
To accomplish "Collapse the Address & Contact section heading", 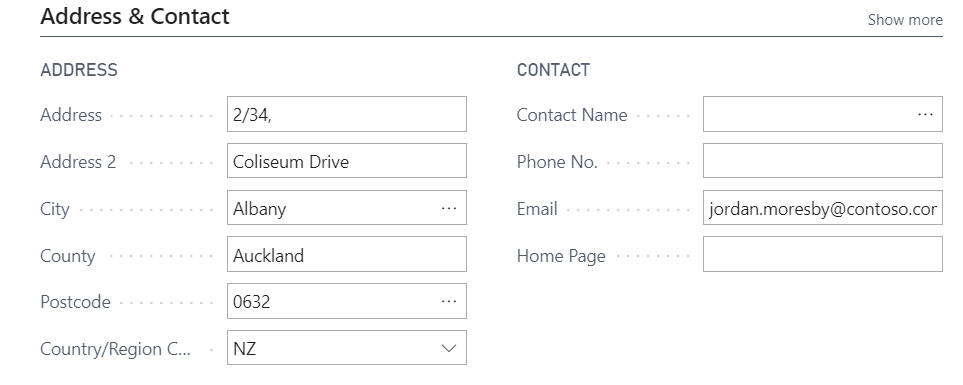I will click(x=135, y=16).
